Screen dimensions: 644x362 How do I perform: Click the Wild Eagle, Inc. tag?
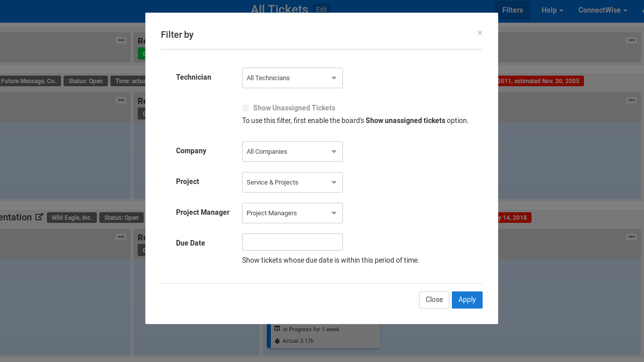72,218
